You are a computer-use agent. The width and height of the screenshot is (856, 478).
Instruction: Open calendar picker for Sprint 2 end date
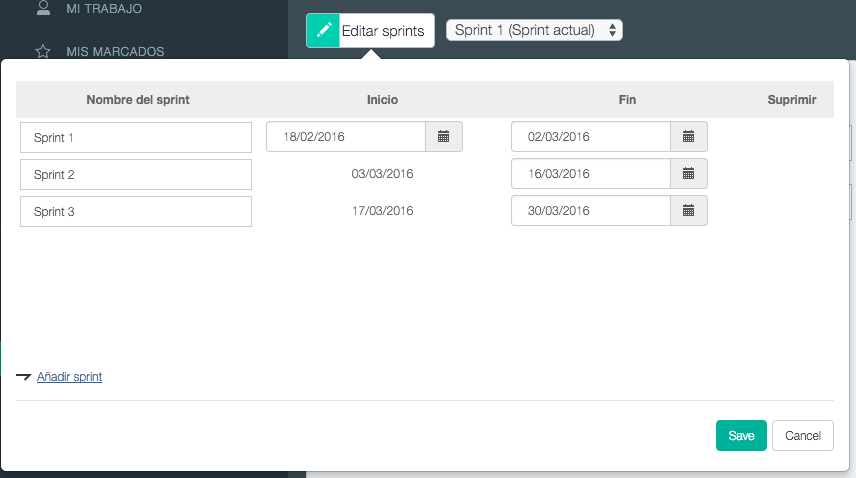689,174
